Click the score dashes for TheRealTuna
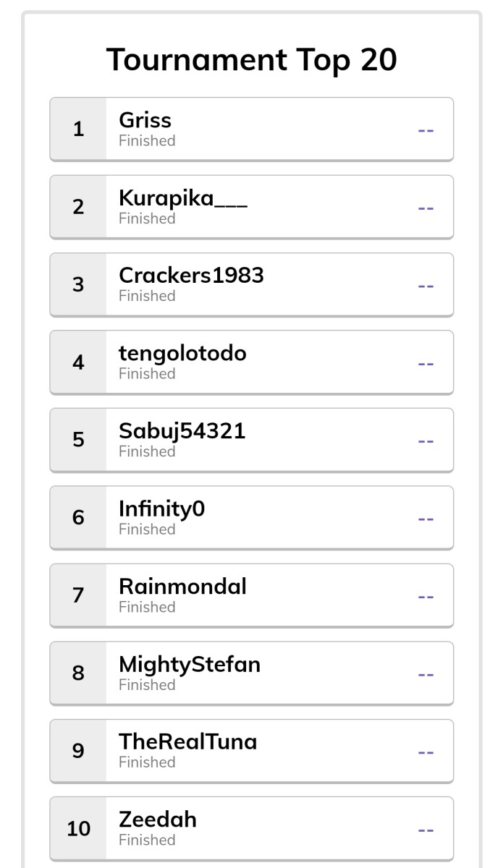The width and height of the screenshot is (503, 868). click(x=426, y=752)
